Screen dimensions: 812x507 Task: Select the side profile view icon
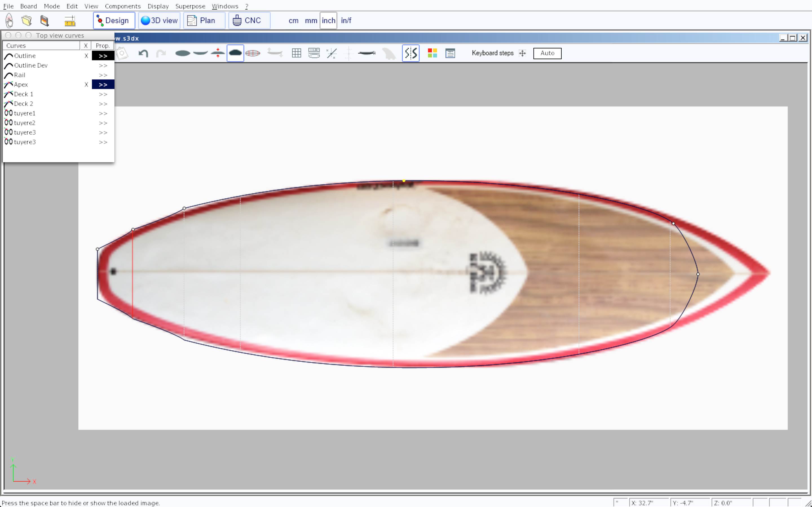200,53
